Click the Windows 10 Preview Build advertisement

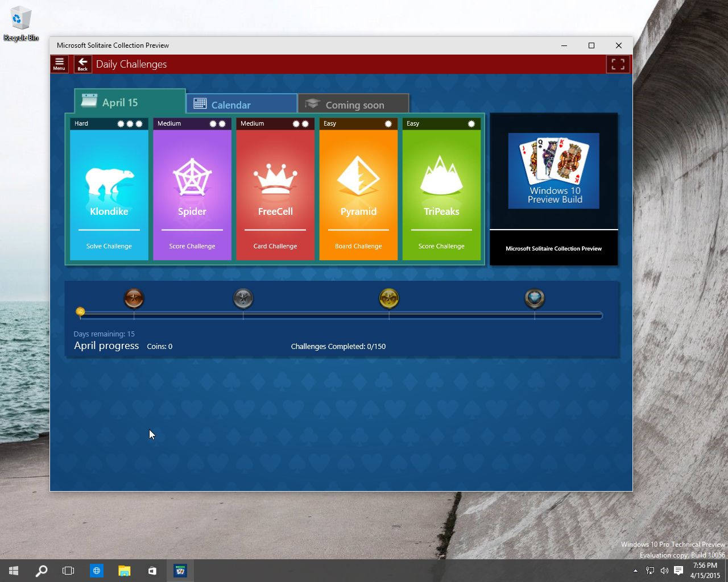[553, 171]
